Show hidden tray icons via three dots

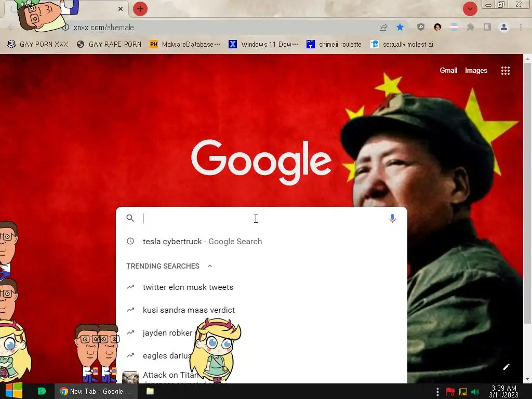[437, 392]
